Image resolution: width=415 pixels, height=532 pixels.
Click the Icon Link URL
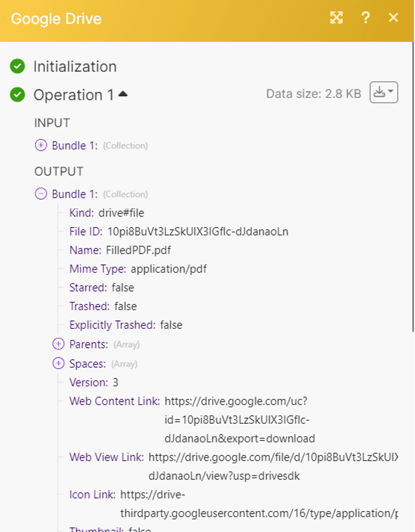[x=259, y=504]
